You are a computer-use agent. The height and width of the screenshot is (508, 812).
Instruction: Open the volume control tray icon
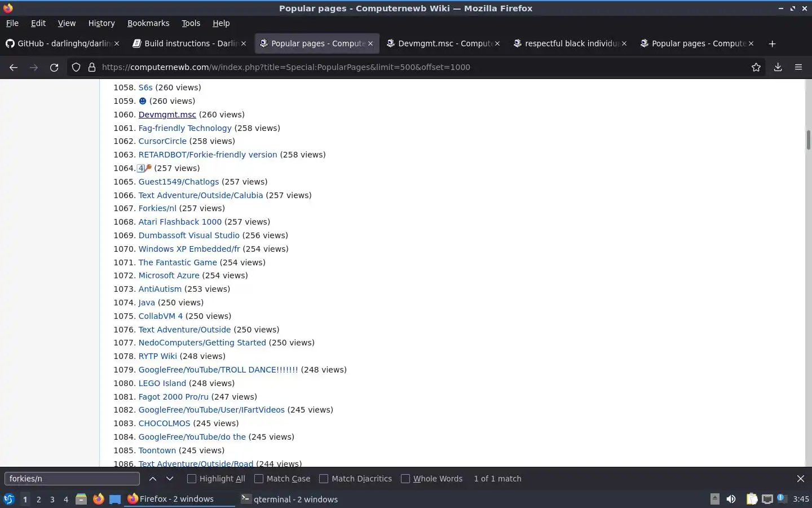point(731,499)
